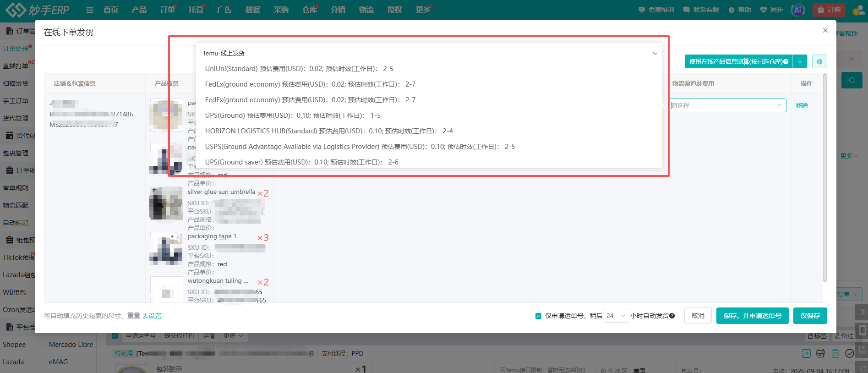Click the 备注 note button behind dialog
This screenshot has height=373, width=868.
point(844,336)
